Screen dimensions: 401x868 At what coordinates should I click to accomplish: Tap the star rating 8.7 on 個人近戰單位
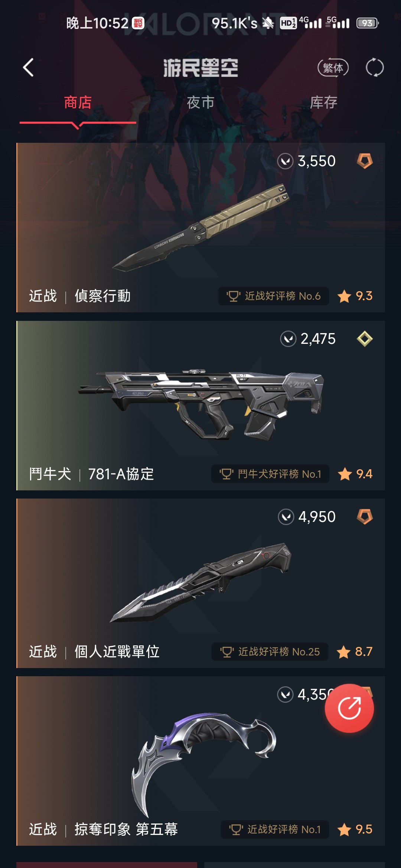coord(355,651)
